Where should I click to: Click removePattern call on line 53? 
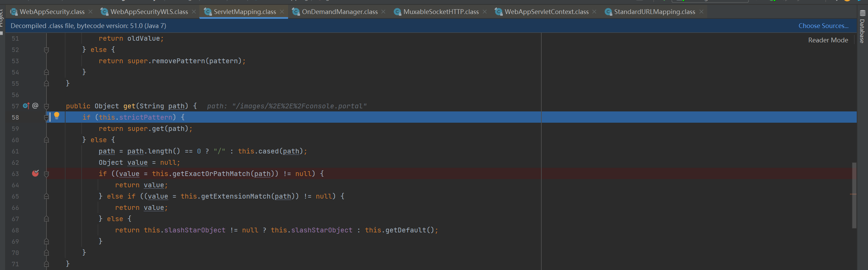click(178, 61)
